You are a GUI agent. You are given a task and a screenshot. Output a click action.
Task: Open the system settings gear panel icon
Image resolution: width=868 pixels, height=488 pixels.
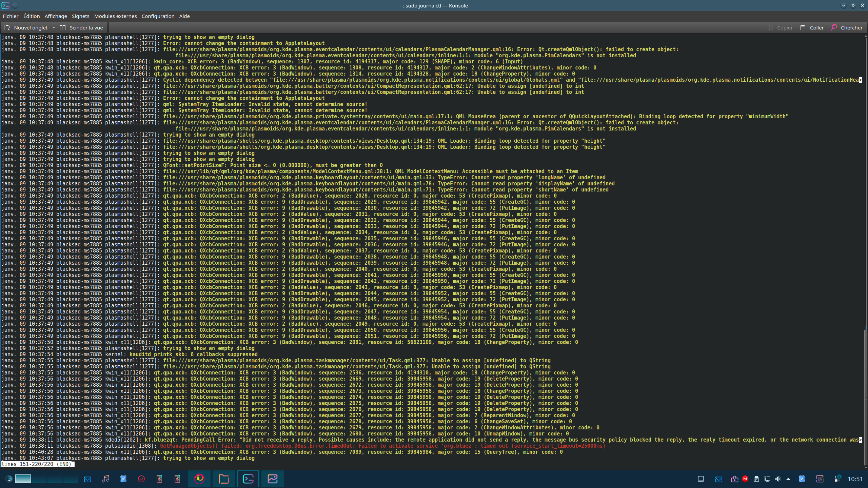pyautogui.click(x=820, y=479)
